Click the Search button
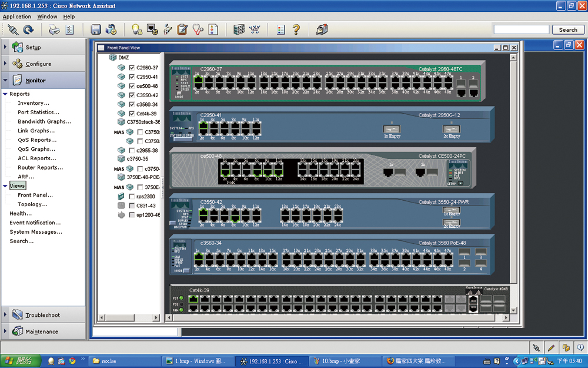 pyautogui.click(x=568, y=29)
